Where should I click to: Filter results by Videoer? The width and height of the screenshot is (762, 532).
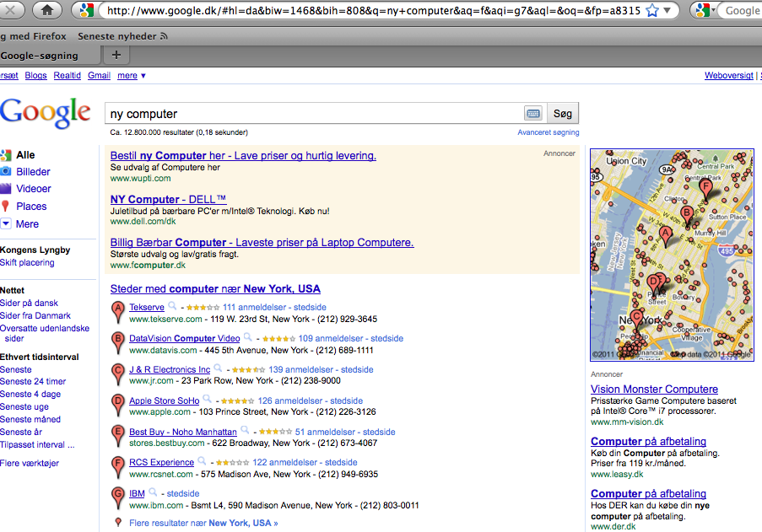click(34, 189)
